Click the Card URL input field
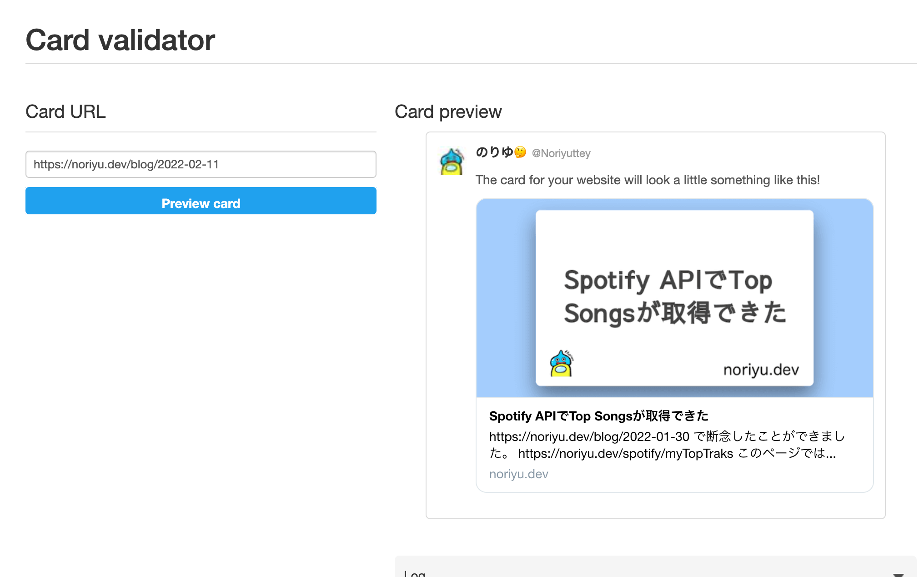924x577 pixels. pyautogui.click(x=201, y=164)
